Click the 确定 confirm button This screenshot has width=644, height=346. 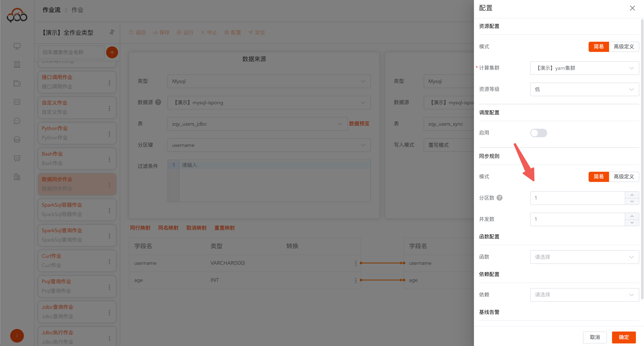coord(624,337)
